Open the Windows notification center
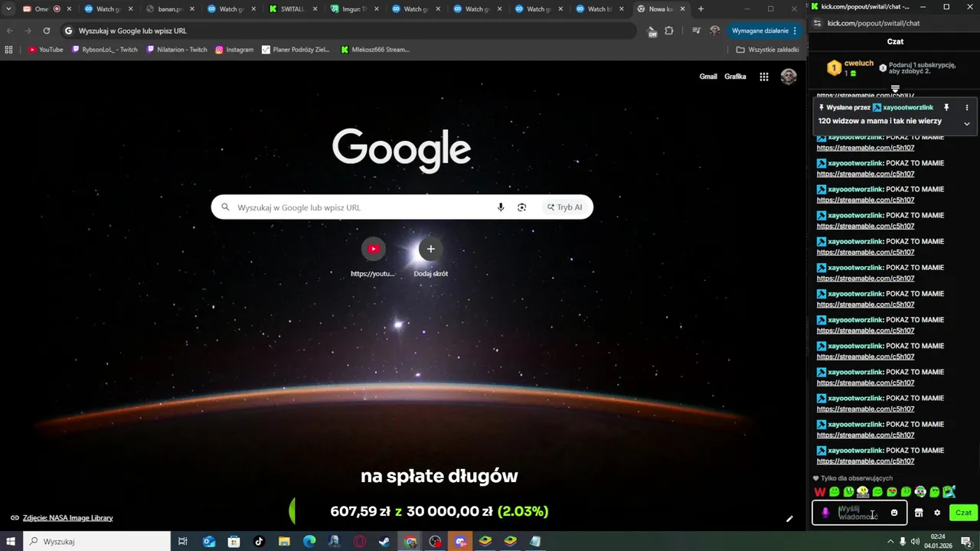 click(x=966, y=542)
